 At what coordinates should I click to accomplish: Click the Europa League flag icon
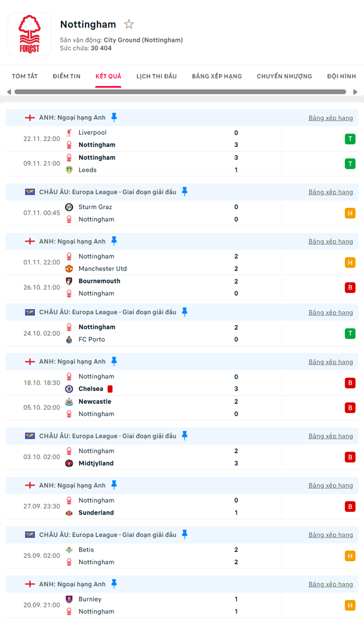[30, 192]
